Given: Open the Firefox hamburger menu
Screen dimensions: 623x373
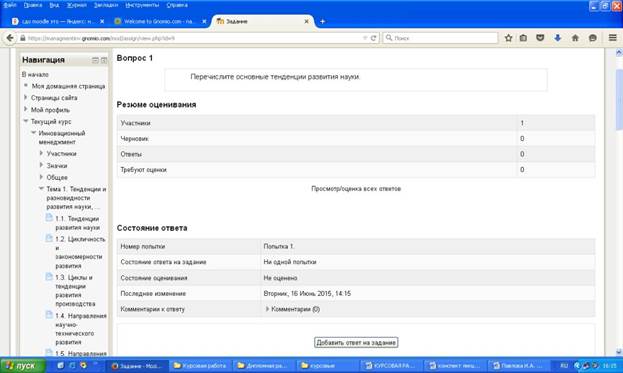Looking at the screenshot, I should (x=612, y=38).
